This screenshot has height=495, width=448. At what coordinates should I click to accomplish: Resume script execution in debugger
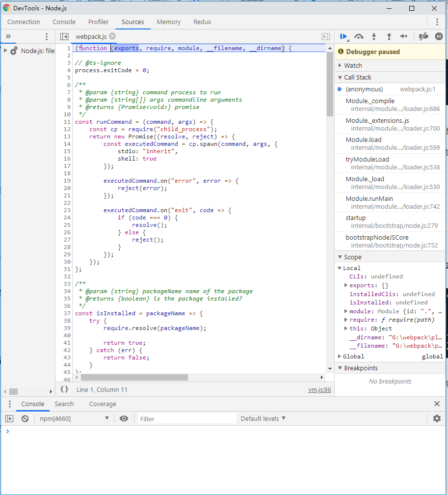[x=344, y=36]
